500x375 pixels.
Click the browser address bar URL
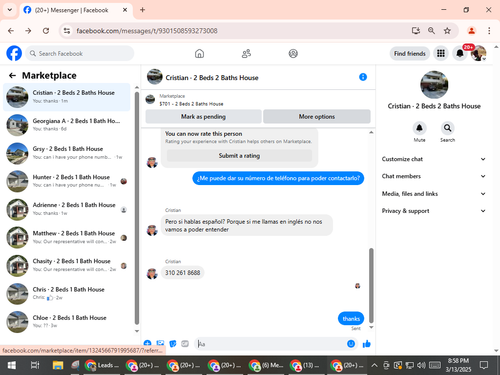[147, 31]
